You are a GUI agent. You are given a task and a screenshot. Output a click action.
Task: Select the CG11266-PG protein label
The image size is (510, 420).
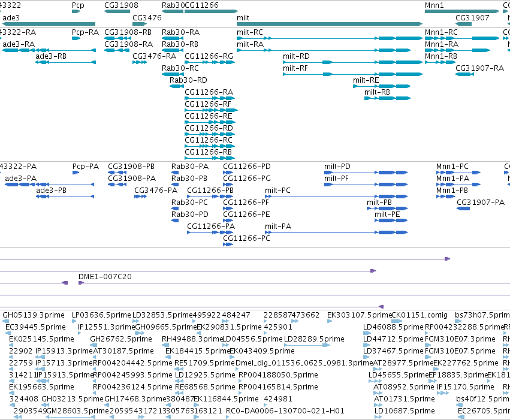[x=247, y=179]
